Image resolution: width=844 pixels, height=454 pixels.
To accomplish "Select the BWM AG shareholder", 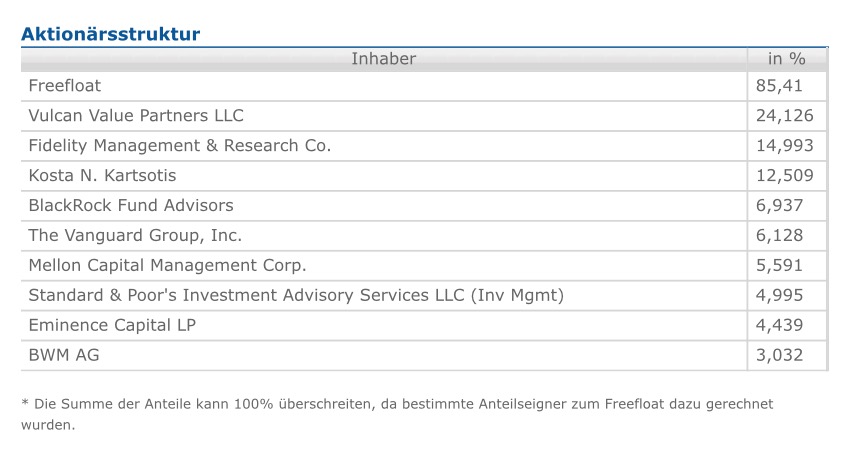I will point(64,355).
